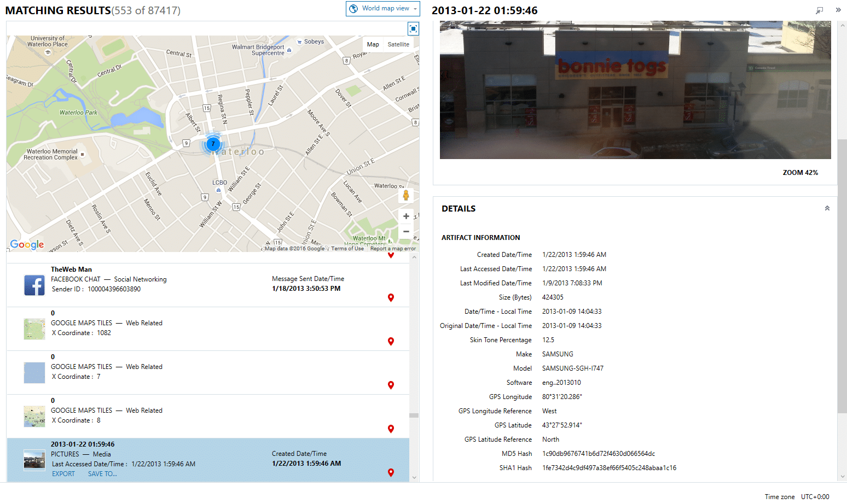Zoom in the map with plus
The width and height of the screenshot is (847, 504).
406,216
